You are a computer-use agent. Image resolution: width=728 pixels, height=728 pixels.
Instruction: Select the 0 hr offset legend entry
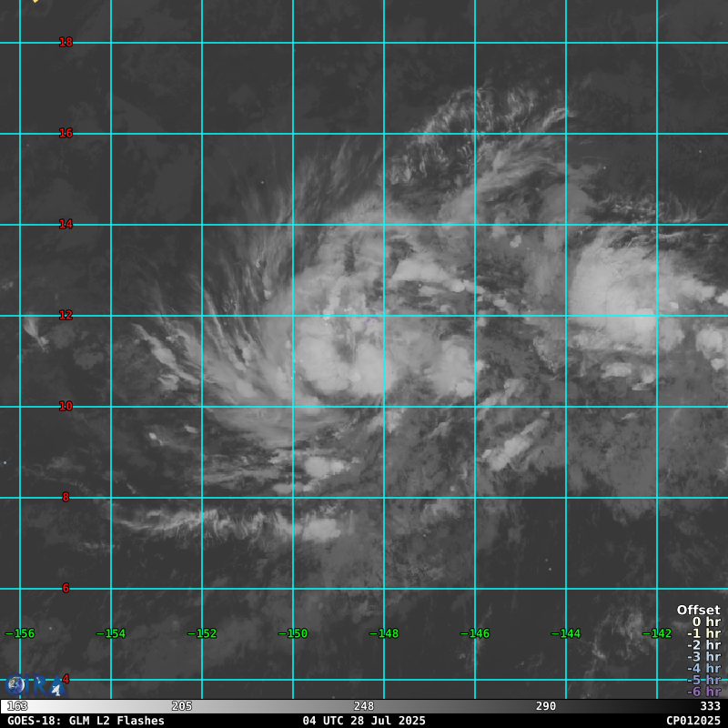(x=705, y=622)
